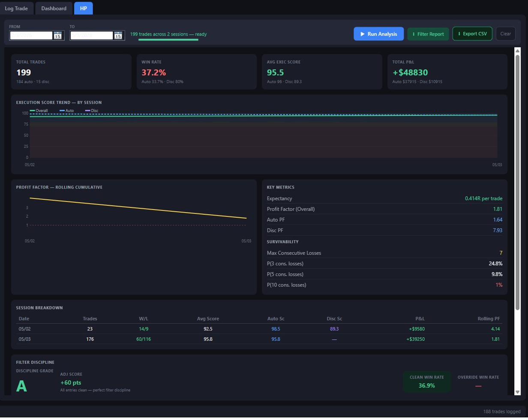This screenshot has height=420, width=528.
Task: Click the discipline grade letter A
Action: (21, 386)
